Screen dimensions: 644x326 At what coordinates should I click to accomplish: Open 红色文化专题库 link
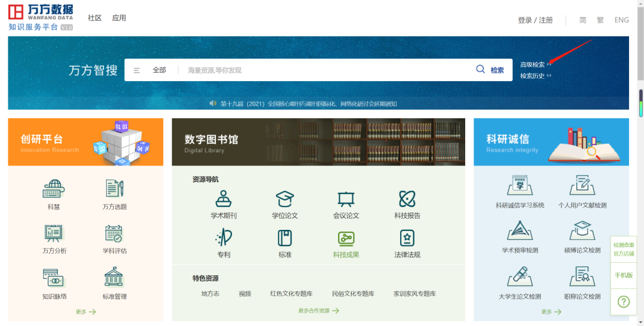(x=291, y=294)
